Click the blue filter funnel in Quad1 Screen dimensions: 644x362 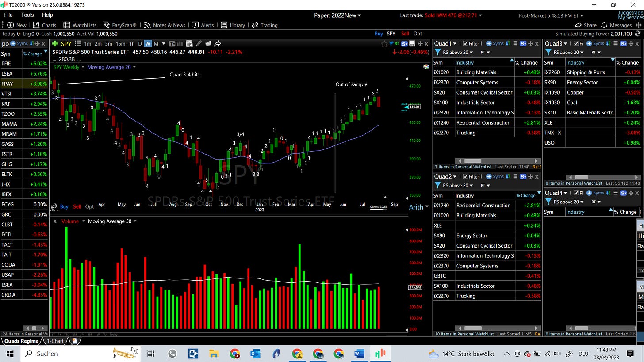pos(437,52)
